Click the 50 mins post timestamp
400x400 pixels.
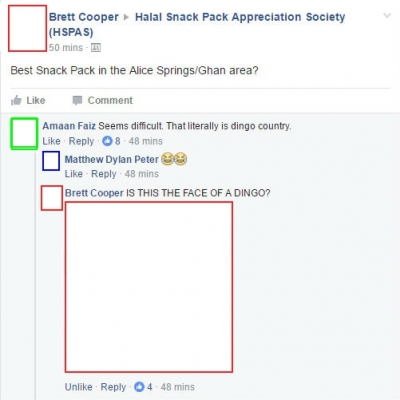[x=66, y=48]
